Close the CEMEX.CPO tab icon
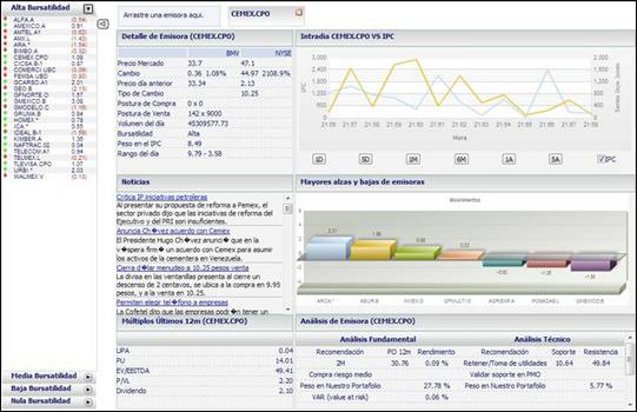The image size is (637, 412). pos(299,12)
